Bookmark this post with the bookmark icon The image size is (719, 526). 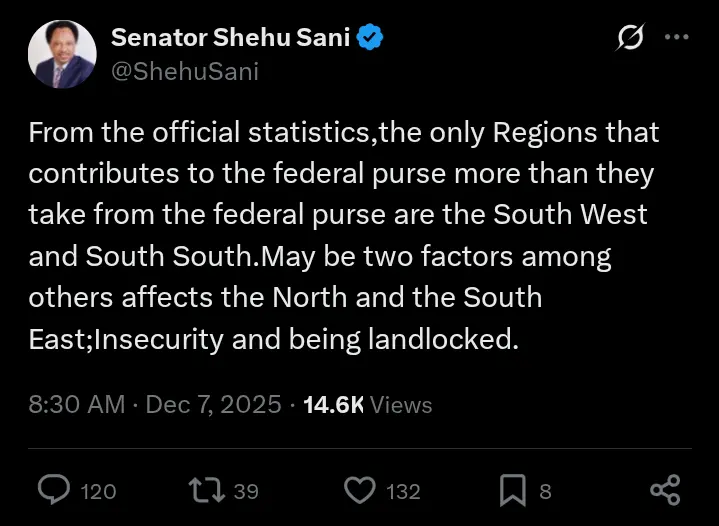512,490
